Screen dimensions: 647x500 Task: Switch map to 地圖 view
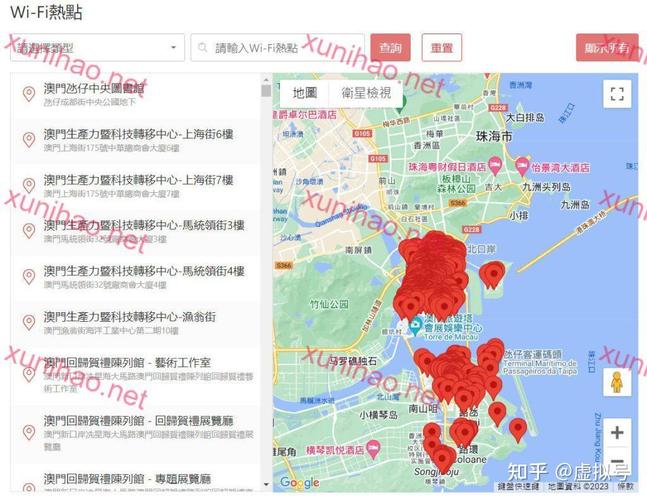[305, 93]
